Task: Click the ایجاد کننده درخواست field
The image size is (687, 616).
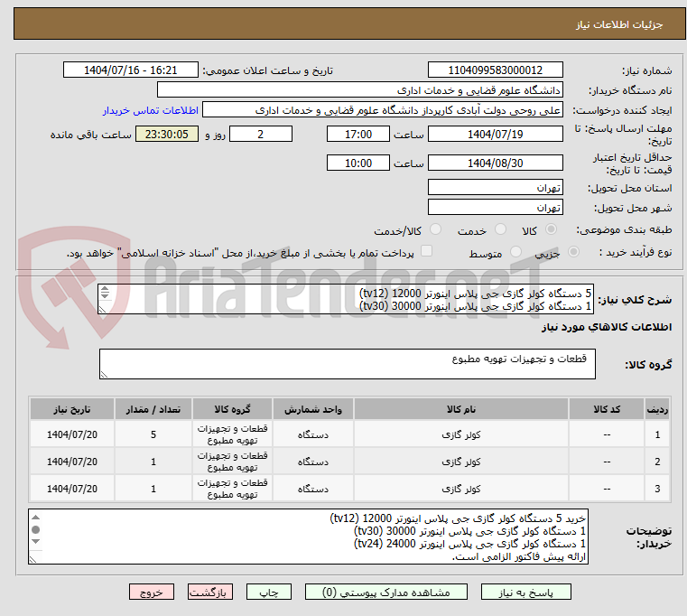Action: (383, 110)
